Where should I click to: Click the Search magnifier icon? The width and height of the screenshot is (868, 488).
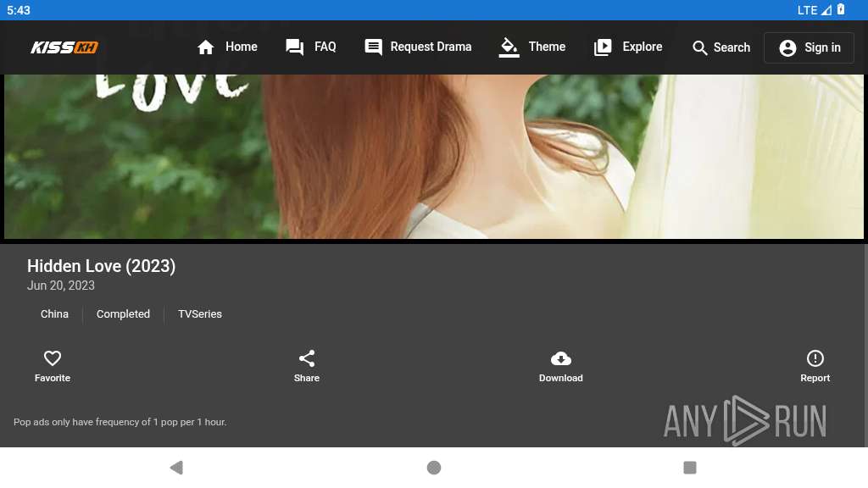pos(699,48)
